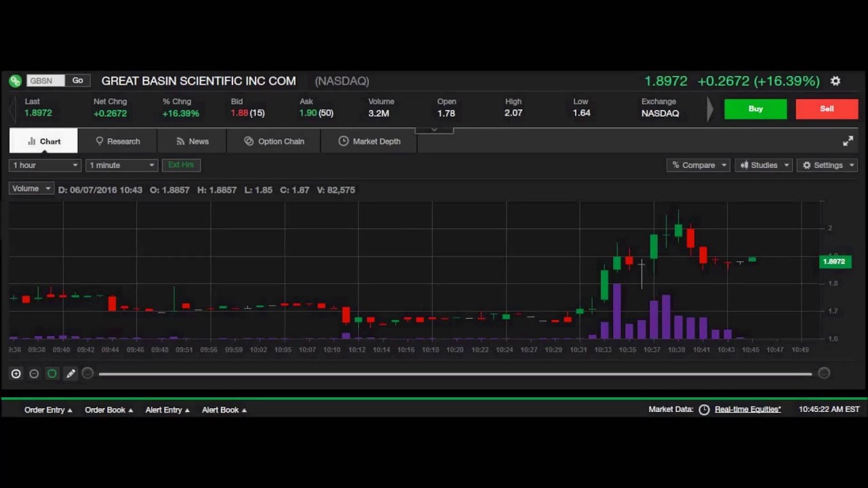This screenshot has height=488, width=868.
Task: Click the GBSN symbol input field
Action: (45, 81)
